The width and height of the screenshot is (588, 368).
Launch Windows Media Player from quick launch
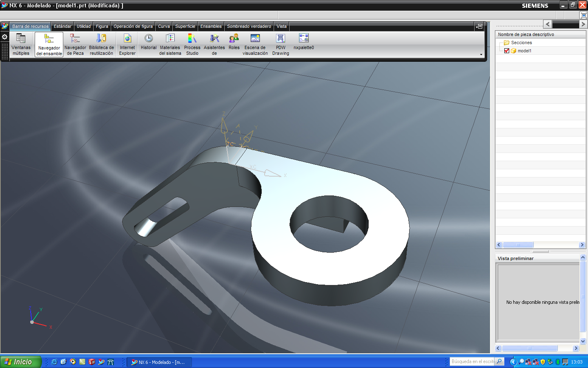pyautogui.click(x=73, y=362)
